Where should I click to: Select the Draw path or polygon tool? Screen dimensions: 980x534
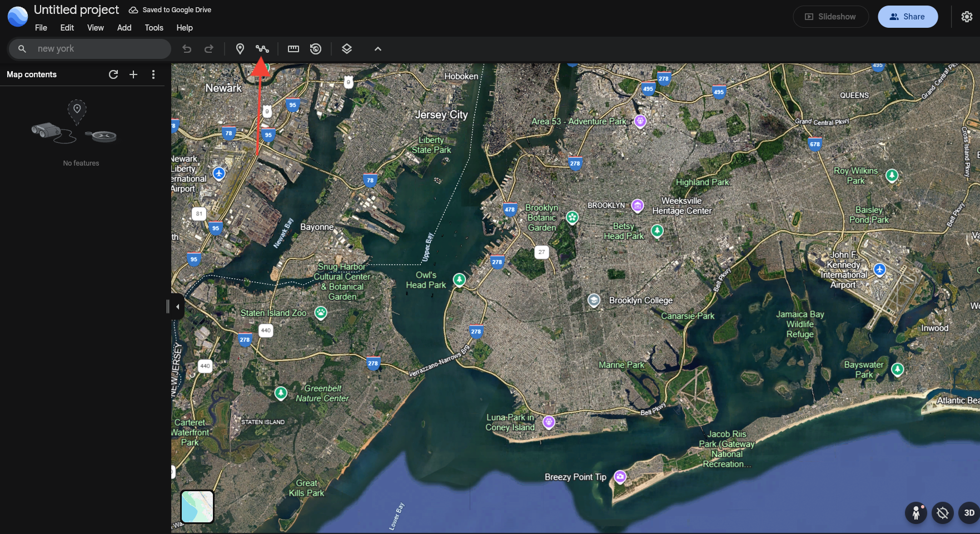(262, 49)
